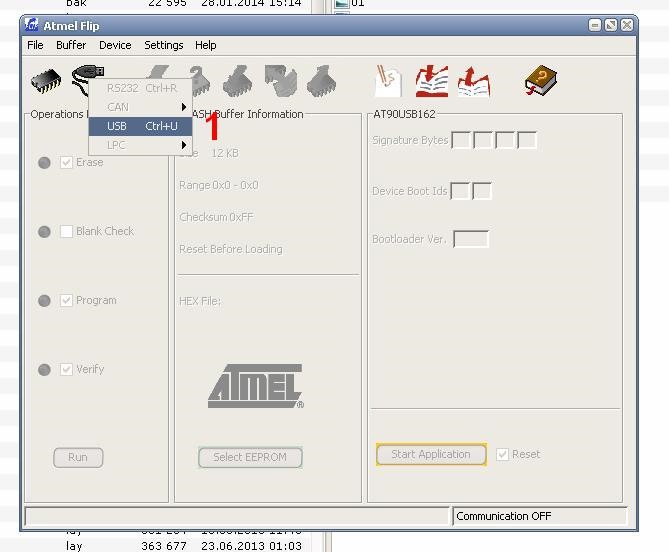Open the Help menu

tap(205, 45)
